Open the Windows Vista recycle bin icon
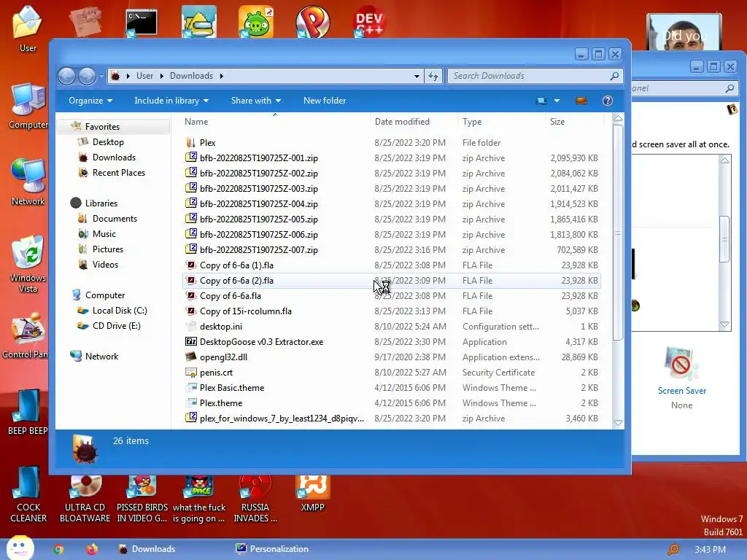This screenshot has width=747, height=560. (x=28, y=264)
